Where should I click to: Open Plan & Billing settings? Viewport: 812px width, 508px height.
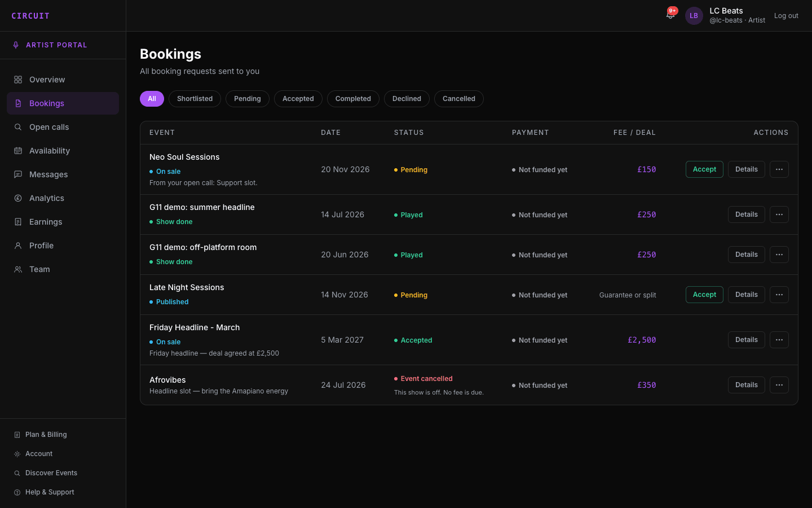[x=63, y=435]
